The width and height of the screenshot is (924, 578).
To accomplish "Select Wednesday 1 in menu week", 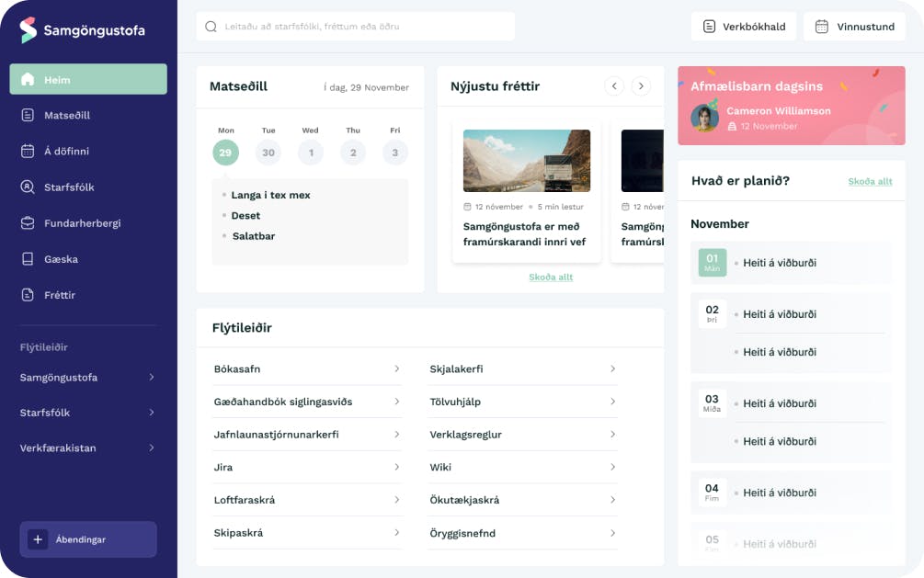I will pyautogui.click(x=311, y=153).
